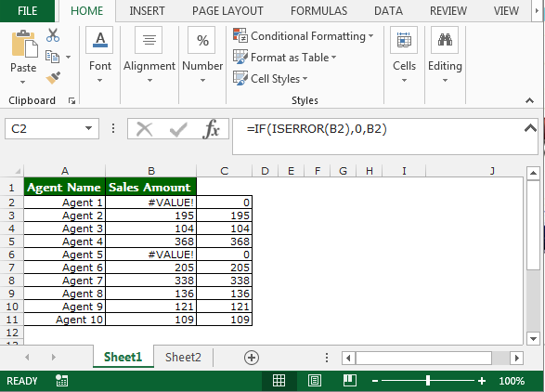Open the Insert Function fx button
Screen dimensions: 545x392
coord(212,129)
